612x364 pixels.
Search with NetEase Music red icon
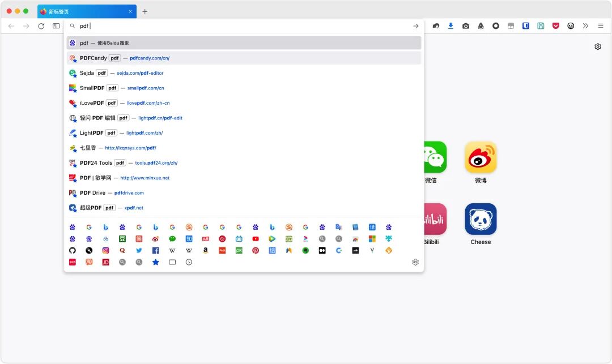coord(222,239)
